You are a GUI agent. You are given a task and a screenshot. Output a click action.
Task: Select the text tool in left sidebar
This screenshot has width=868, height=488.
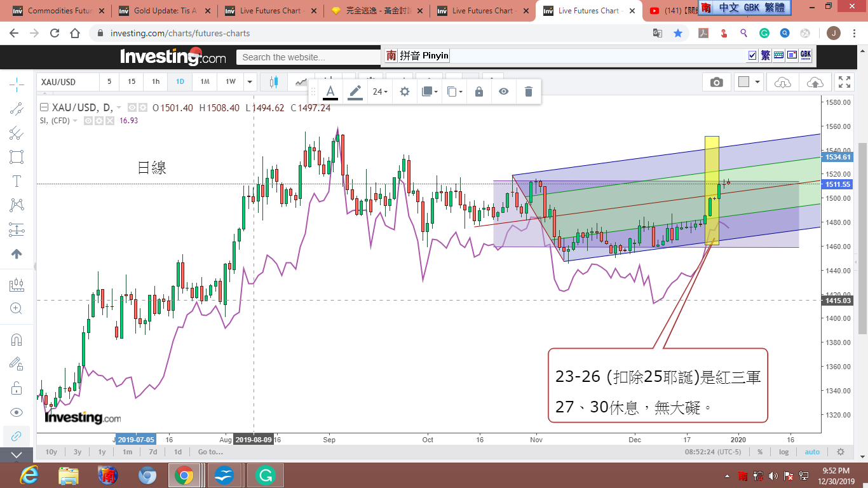point(17,181)
